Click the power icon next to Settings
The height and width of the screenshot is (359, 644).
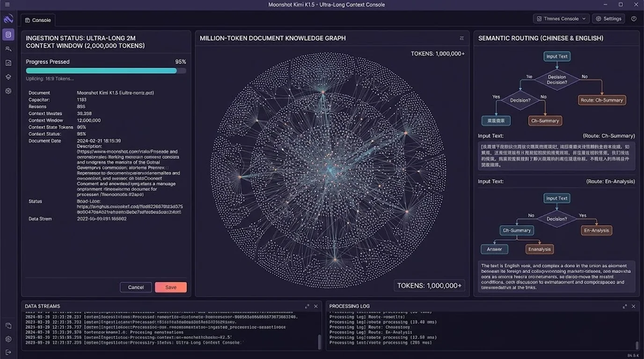click(634, 19)
